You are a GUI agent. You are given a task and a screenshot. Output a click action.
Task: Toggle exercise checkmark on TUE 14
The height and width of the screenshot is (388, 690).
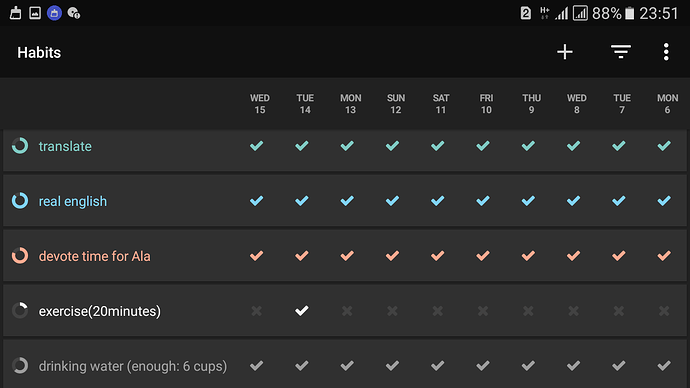pyautogui.click(x=302, y=311)
